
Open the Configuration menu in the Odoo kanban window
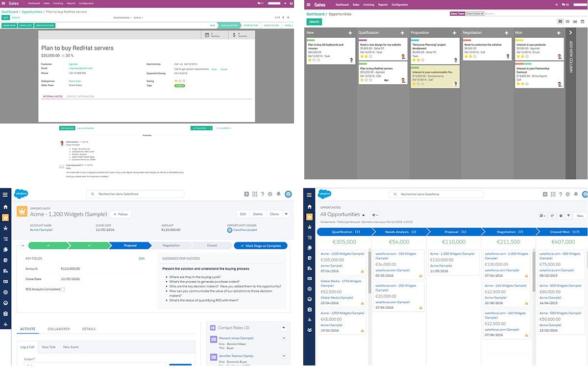click(x=400, y=4)
